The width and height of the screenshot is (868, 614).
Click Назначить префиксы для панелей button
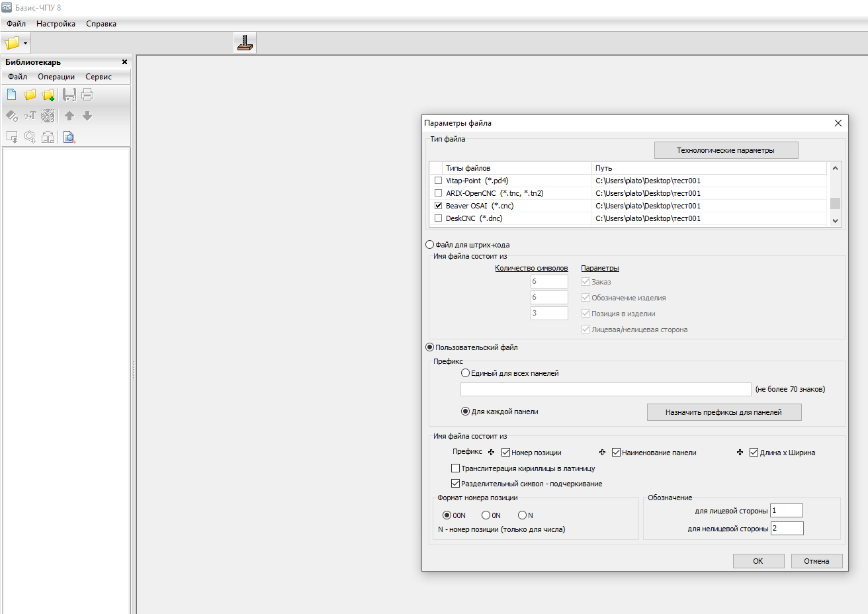click(724, 412)
